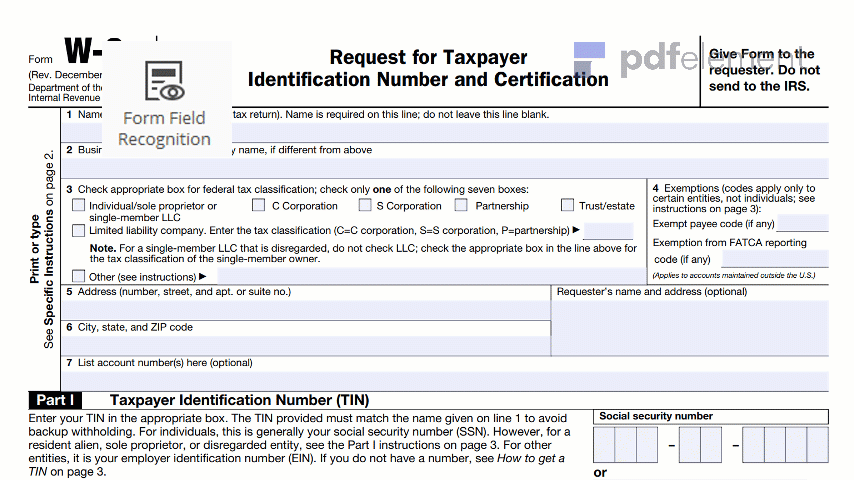Click the line 2 Business name field
Image resolution: width=854 pixels, height=480 pixels.
445,168
